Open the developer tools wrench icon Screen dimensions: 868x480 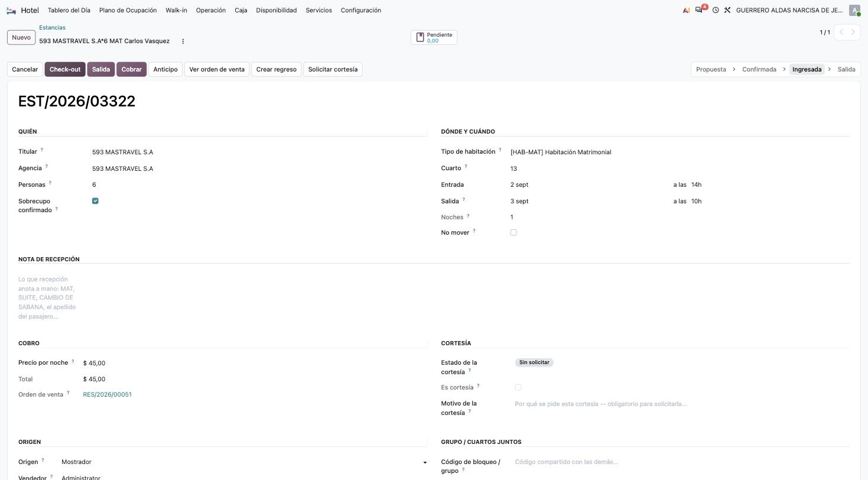click(727, 10)
